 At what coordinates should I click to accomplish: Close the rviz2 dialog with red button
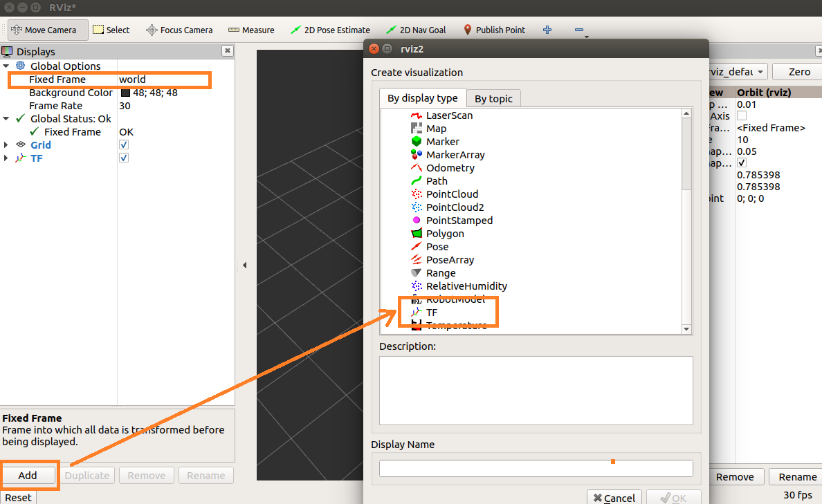tap(374, 48)
